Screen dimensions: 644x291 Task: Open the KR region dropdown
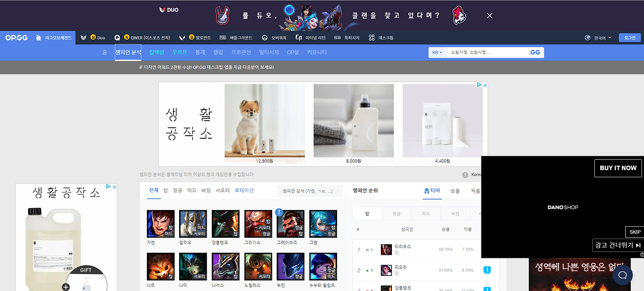click(x=437, y=52)
